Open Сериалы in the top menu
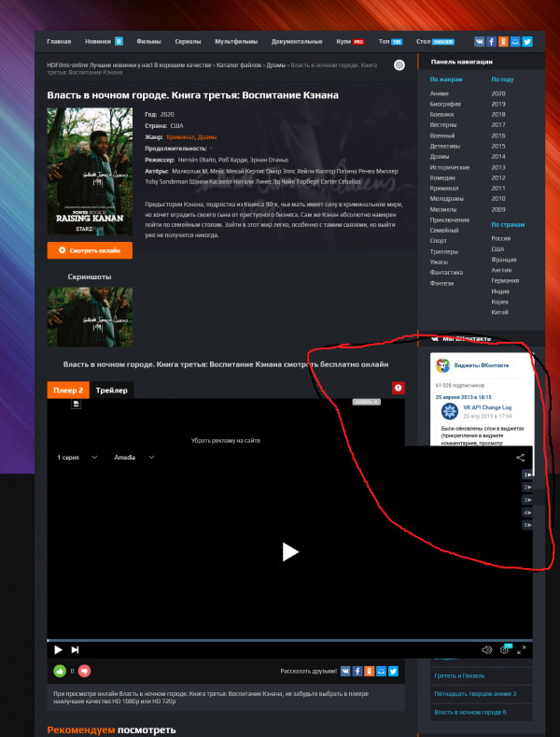560x737 pixels. (x=188, y=41)
